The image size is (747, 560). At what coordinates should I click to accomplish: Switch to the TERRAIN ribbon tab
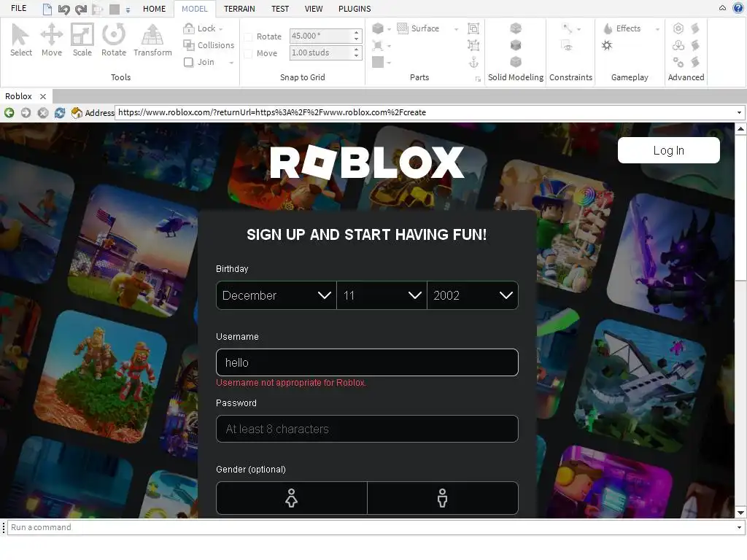click(x=239, y=9)
